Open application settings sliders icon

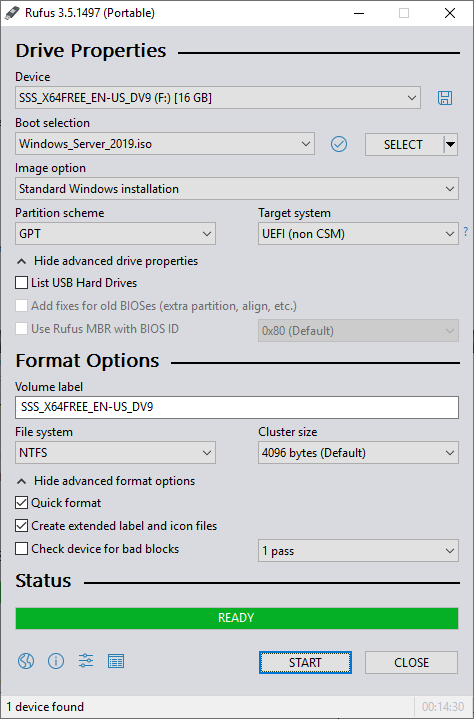pyautogui.click(x=86, y=661)
